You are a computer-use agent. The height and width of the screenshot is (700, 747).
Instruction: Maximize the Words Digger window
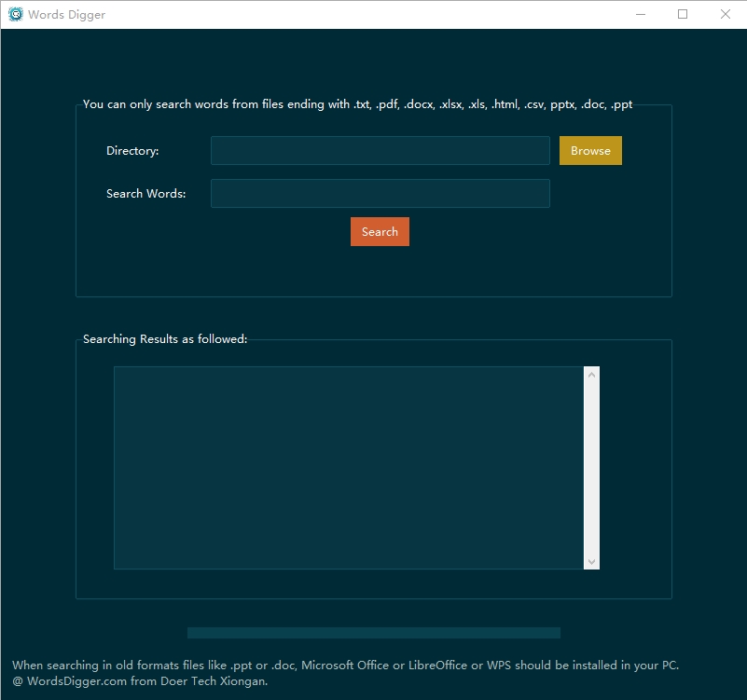pyautogui.click(x=683, y=14)
